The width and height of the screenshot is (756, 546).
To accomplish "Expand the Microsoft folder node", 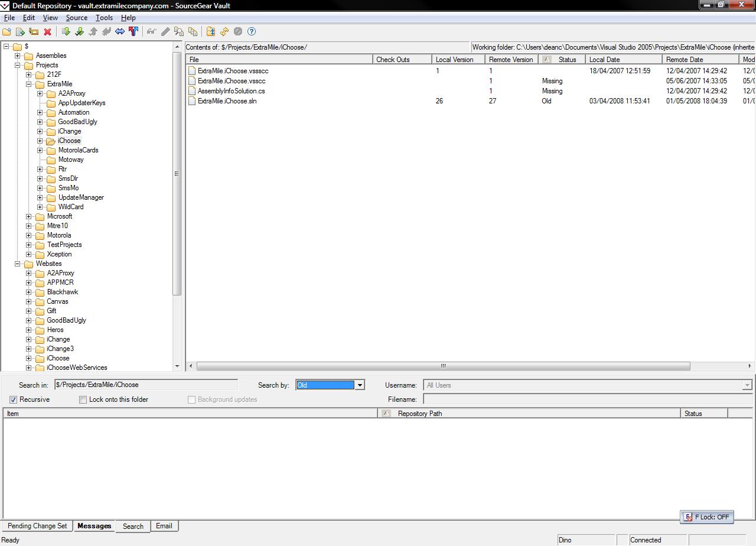I will tap(29, 216).
